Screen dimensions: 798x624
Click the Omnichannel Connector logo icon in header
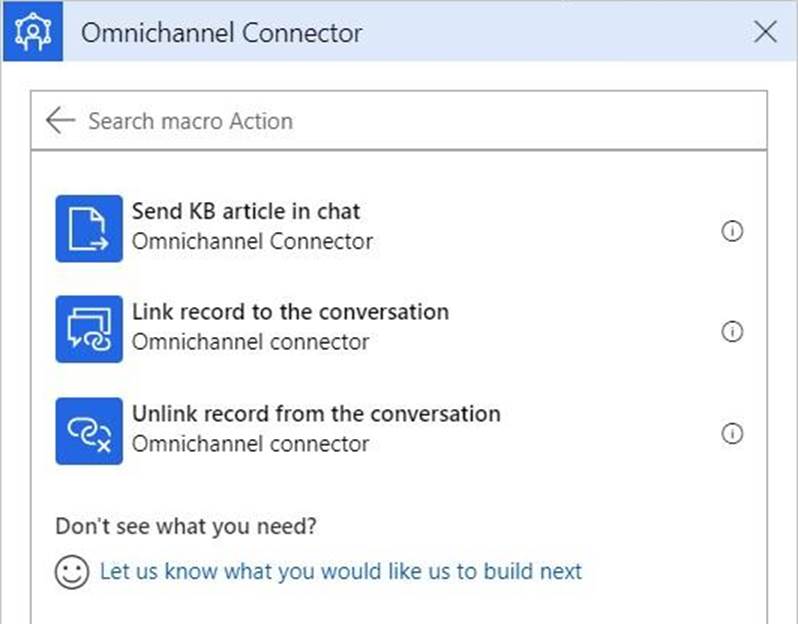33,32
